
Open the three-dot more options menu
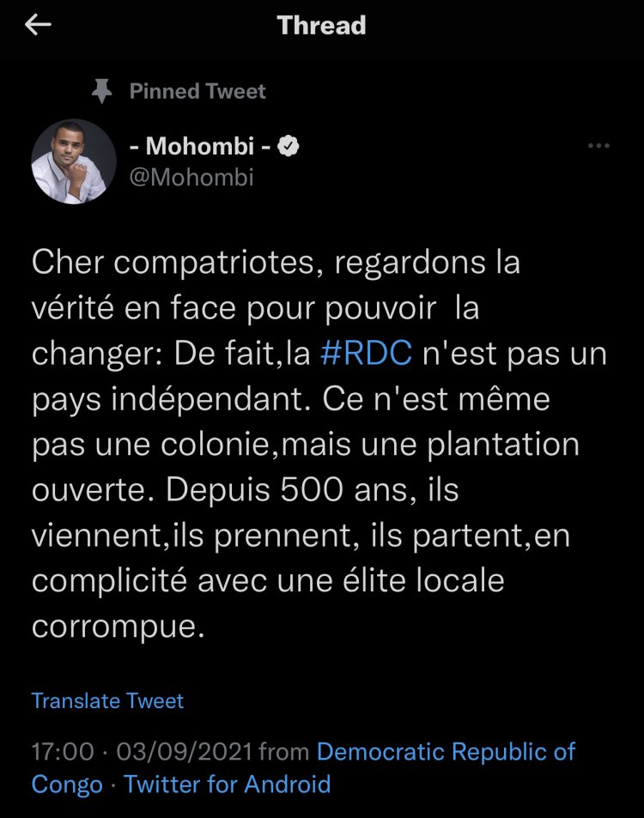click(x=598, y=147)
